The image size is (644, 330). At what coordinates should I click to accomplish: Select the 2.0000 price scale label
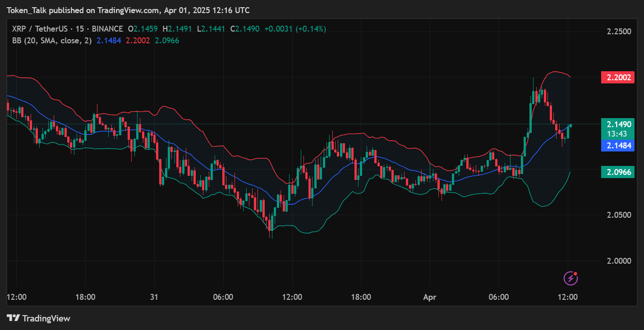click(619, 261)
